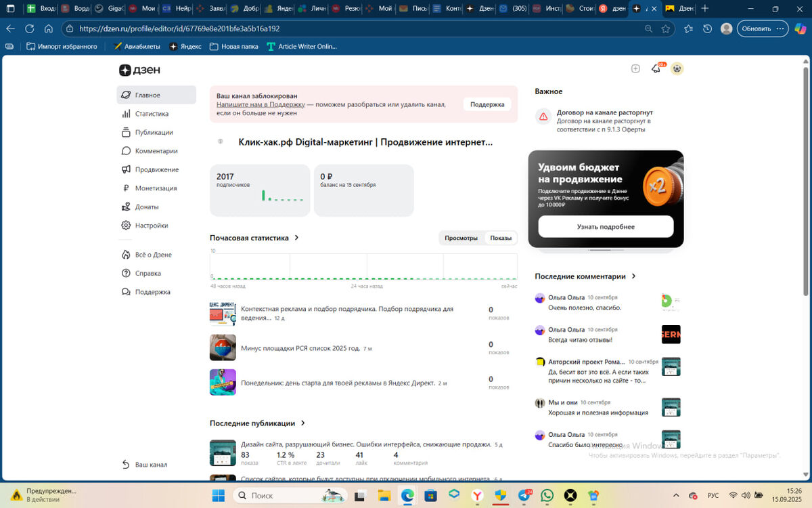Click the Донаты hand-coin icon

pos(126,207)
